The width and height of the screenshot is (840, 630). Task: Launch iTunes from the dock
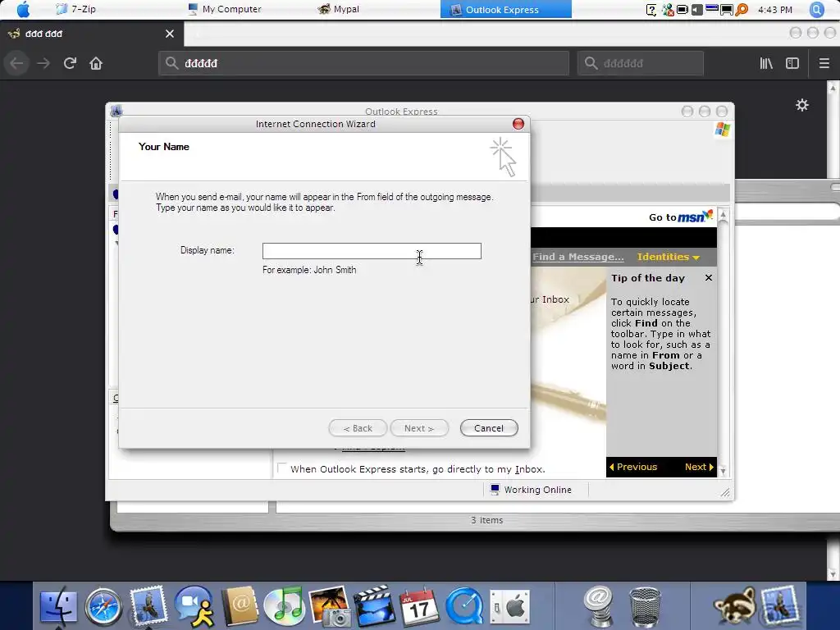coord(284,606)
